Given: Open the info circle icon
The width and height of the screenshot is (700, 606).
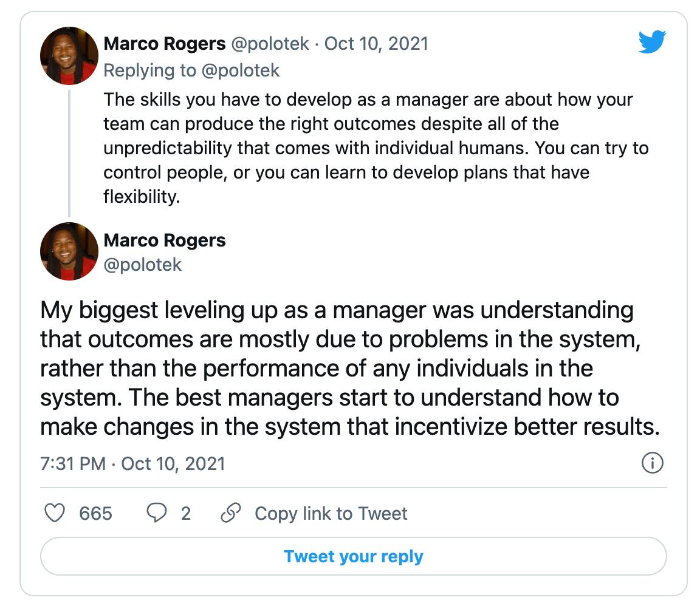Looking at the screenshot, I should [x=652, y=463].
